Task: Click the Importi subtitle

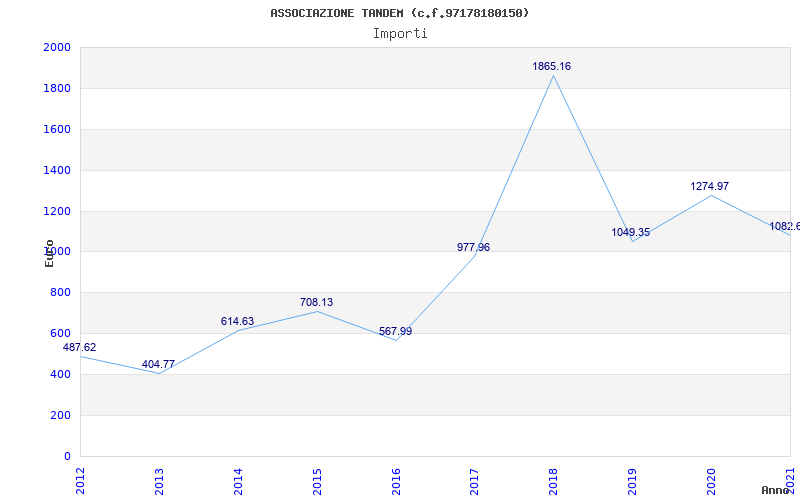Action: pos(400,34)
